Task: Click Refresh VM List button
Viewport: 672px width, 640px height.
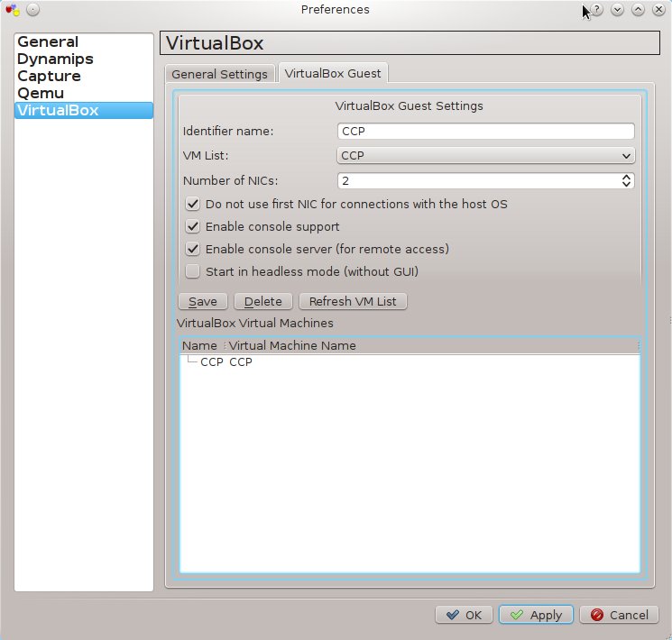Action: [x=353, y=302]
